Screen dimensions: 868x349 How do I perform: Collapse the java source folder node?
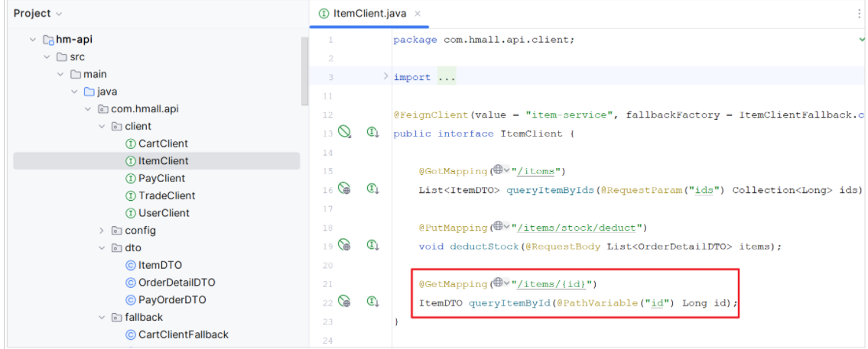(x=74, y=92)
